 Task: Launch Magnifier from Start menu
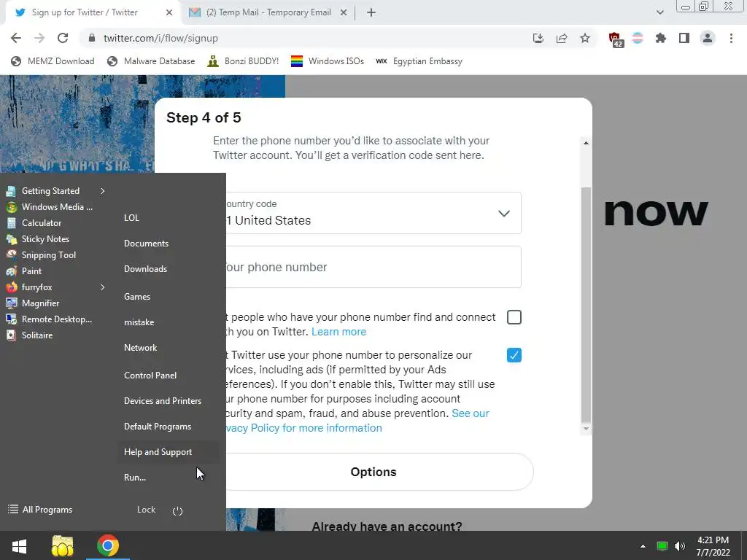click(x=33, y=303)
